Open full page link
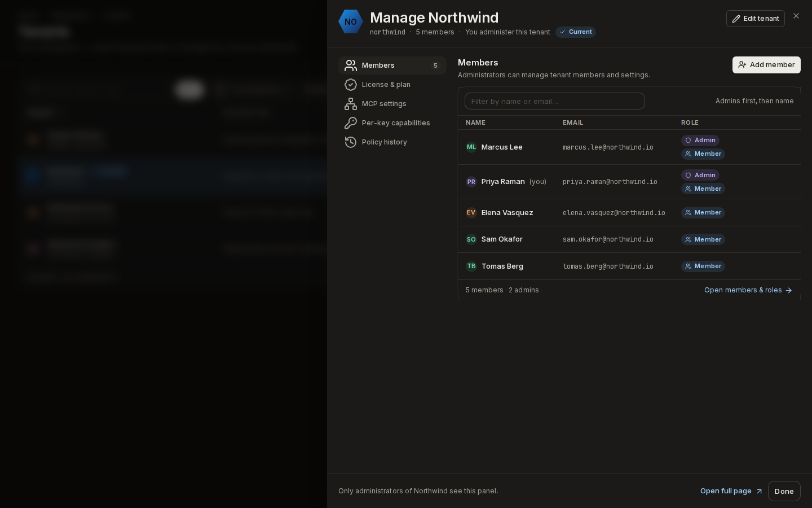 (x=731, y=491)
